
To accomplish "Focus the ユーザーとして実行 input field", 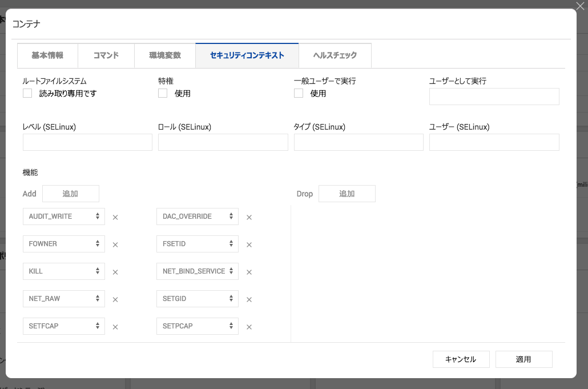I will (494, 97).
